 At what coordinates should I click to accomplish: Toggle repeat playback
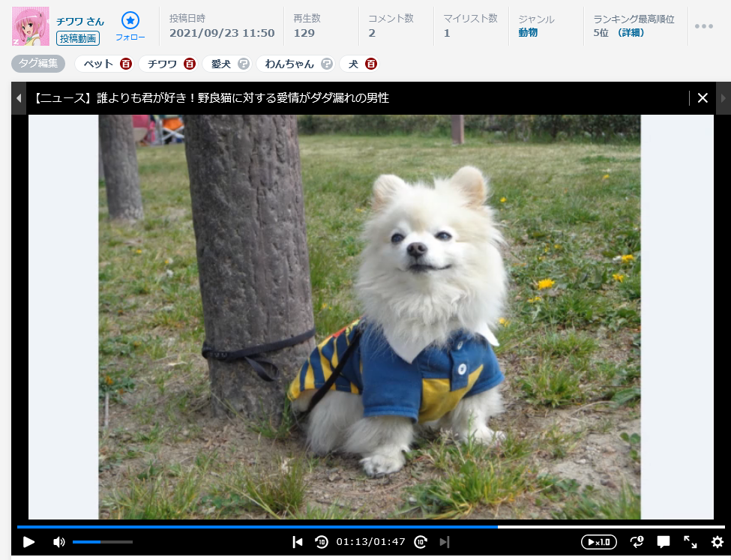pyautogui.click(x=637, y=542)
